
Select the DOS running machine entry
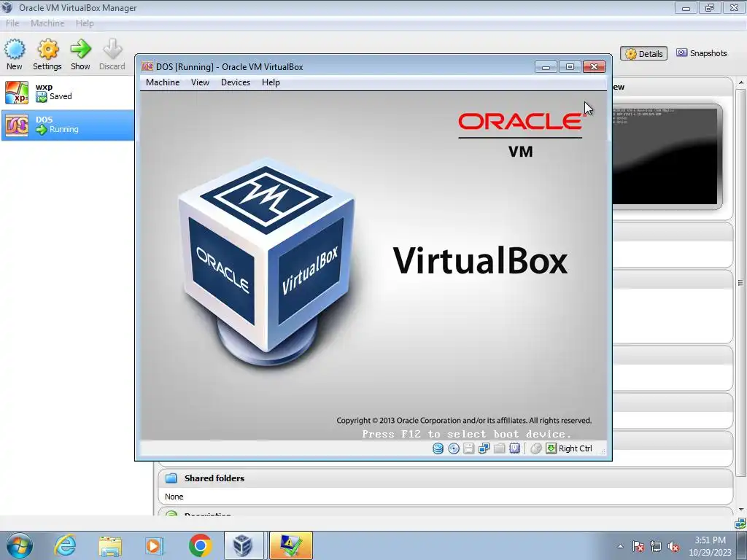67,125
